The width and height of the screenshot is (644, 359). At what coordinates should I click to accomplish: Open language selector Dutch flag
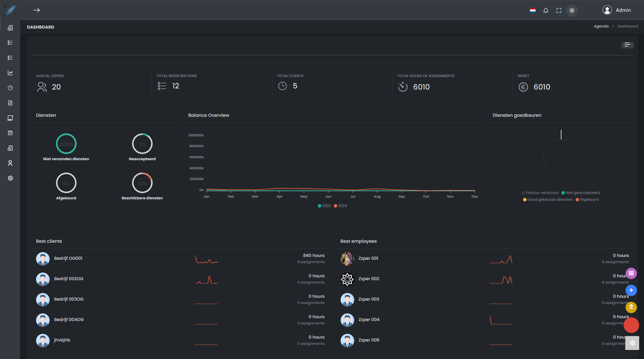tap(533, 10)
